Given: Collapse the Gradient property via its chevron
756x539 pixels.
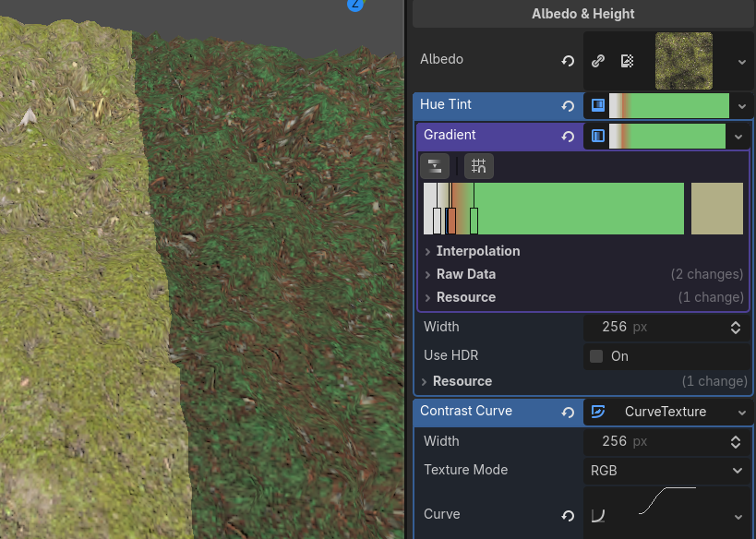Looking at the screenshot, I should tap(738, 136).
